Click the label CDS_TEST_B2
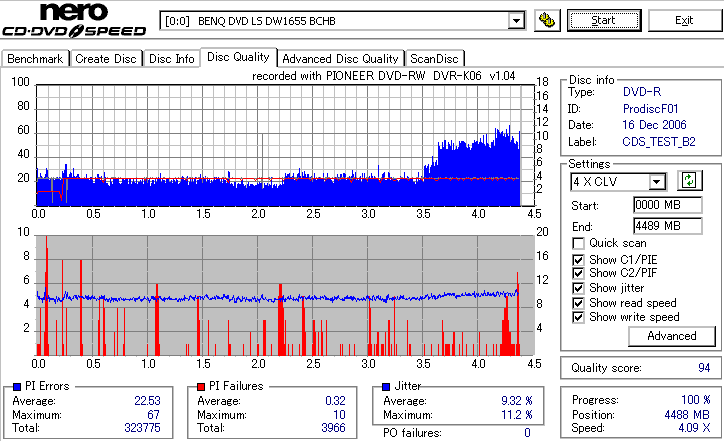The height and width of the screenshot is (441, 724). [x=659, y=142]
